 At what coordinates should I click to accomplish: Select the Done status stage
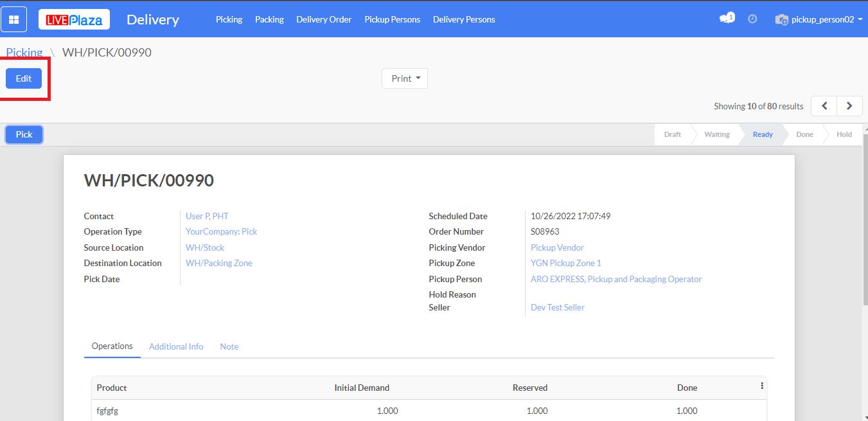point(804,134)
